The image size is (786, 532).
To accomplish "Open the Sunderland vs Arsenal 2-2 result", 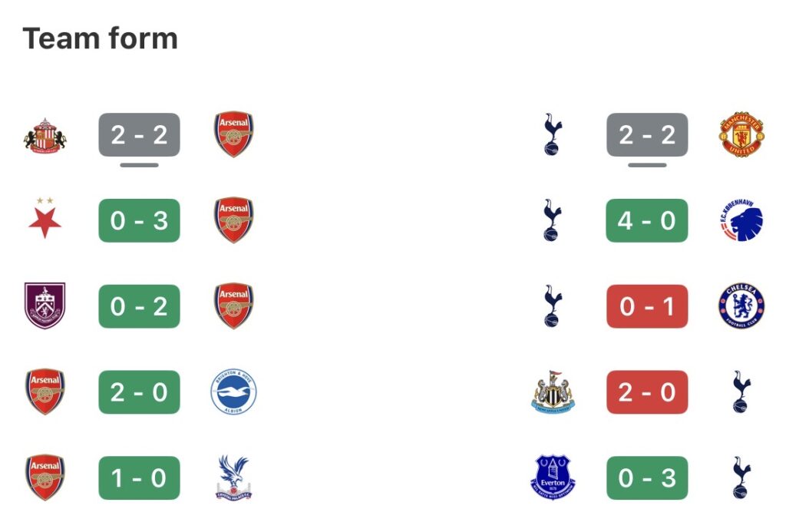I will [x=139, y=135].
